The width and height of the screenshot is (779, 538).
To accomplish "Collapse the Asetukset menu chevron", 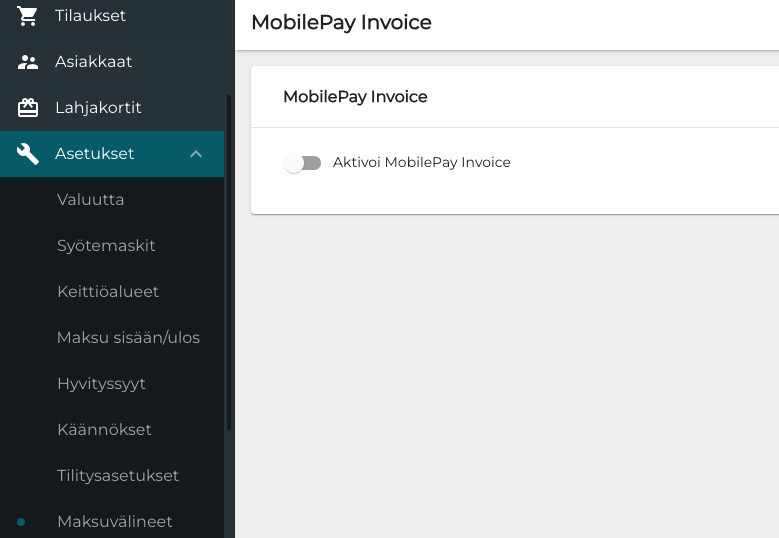I will pyautogui.click(x=196, y=154).
